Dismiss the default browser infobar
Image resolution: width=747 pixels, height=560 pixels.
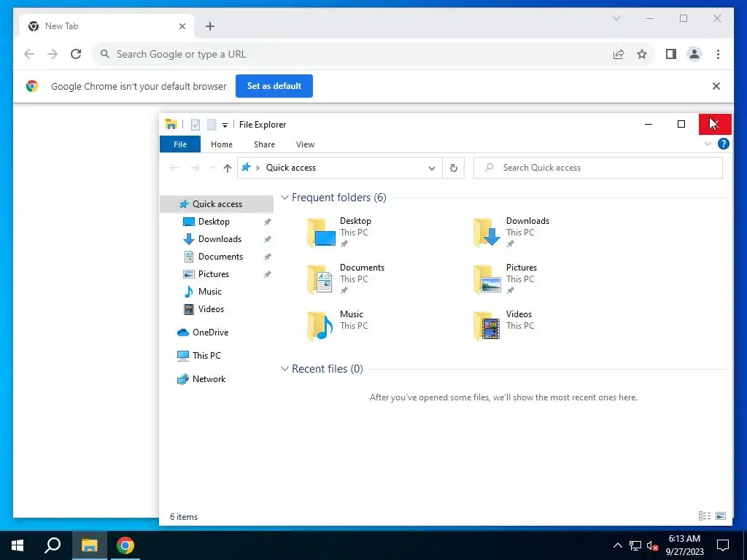point(716,86)
